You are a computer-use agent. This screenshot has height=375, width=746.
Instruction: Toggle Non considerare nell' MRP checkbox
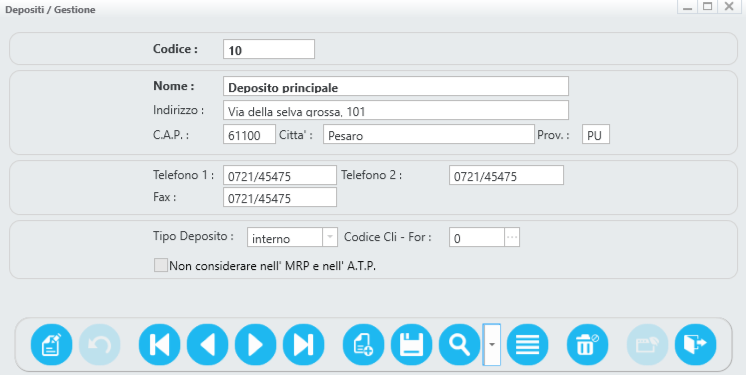[161, 265]
